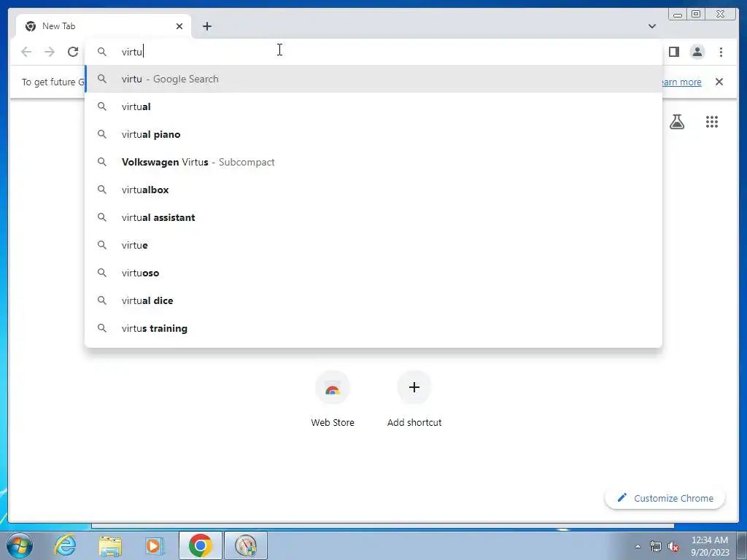
Task: Click the back navigation arrow
Action: click(x=26, y=52)
